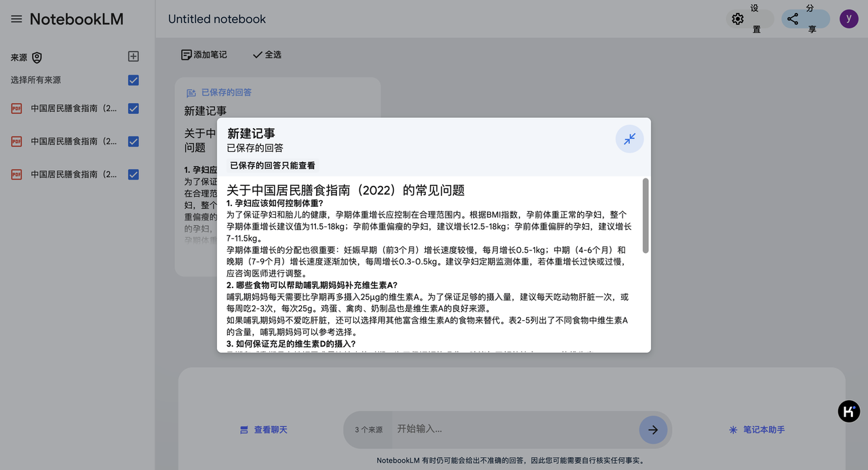Uncheck the second 中国居民膳食指南 source checkbox
Image resolution: width=868 pixels, height=470 pixels.
click(134, 141)
